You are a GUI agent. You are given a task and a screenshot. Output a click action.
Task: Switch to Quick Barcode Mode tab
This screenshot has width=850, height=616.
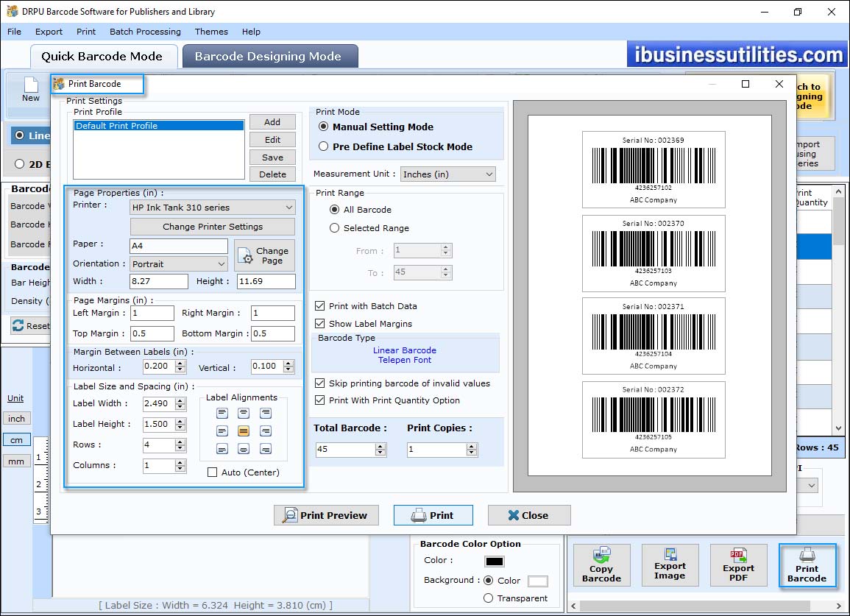(x=103, y=57)
